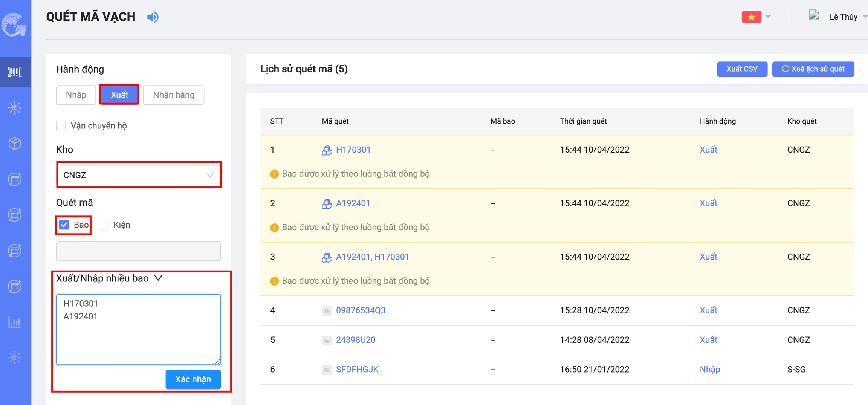Click the 14:28 08/04/2022 time cell
The height and width of the screenshot is (405, 868).
(x=594, y=340)
